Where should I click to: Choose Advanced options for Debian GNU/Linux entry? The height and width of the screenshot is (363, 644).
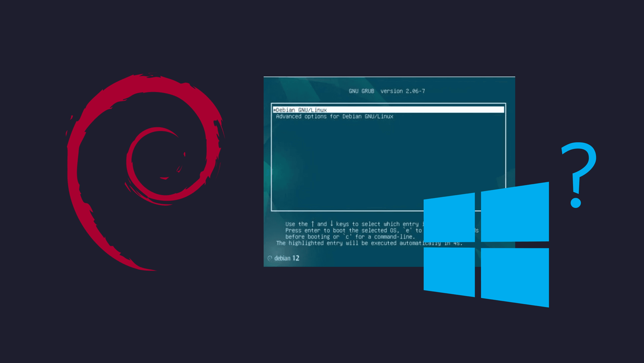click(335, 116)
